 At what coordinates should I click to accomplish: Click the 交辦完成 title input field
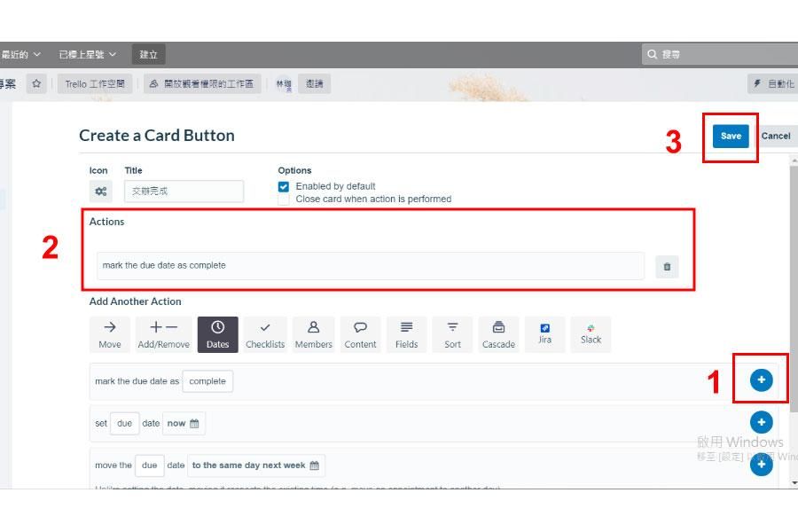(184, 191)
